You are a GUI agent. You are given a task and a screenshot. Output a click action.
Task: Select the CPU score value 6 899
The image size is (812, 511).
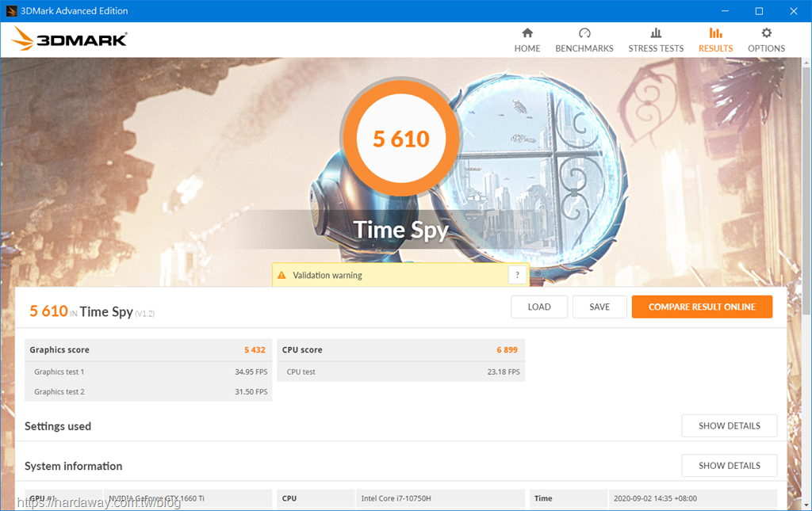click(507, 350)
